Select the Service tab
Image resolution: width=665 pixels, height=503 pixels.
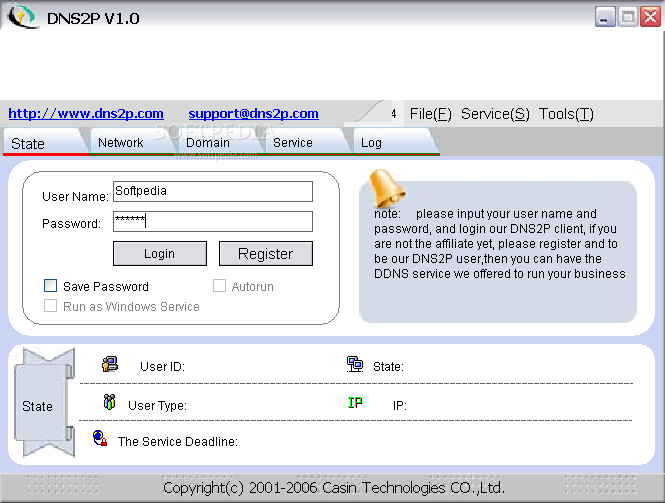[x=307, y=143]
